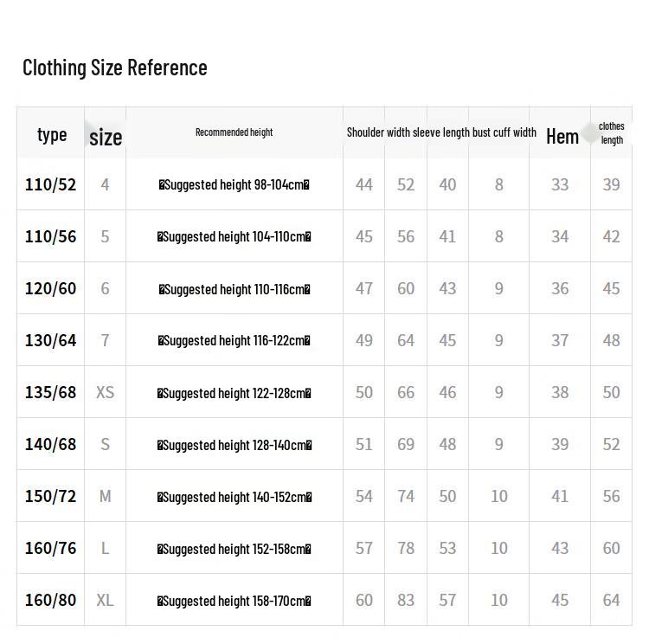The image size is (649, 644).
Task: Select the 120/60 type cell
Action: point(51,288)
